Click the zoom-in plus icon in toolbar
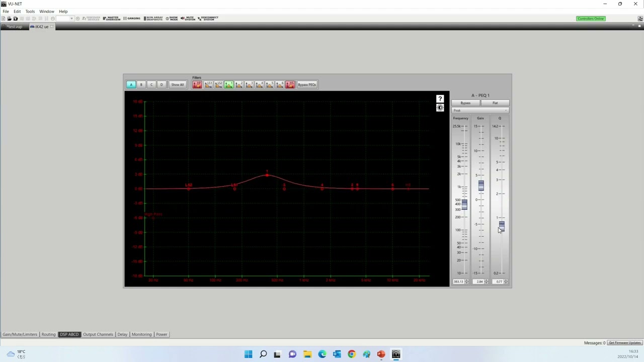Image resolution: width=644 pixels, height=362 pixels. [77, 19]
